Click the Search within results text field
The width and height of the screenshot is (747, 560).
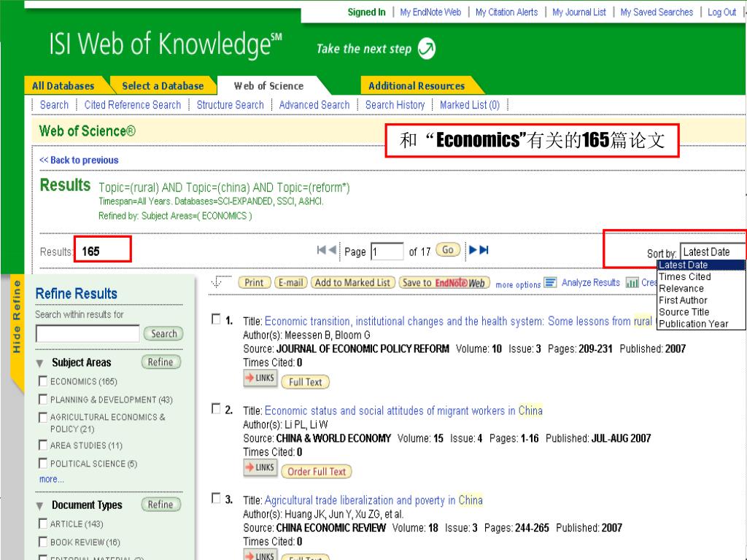(87, 334)
